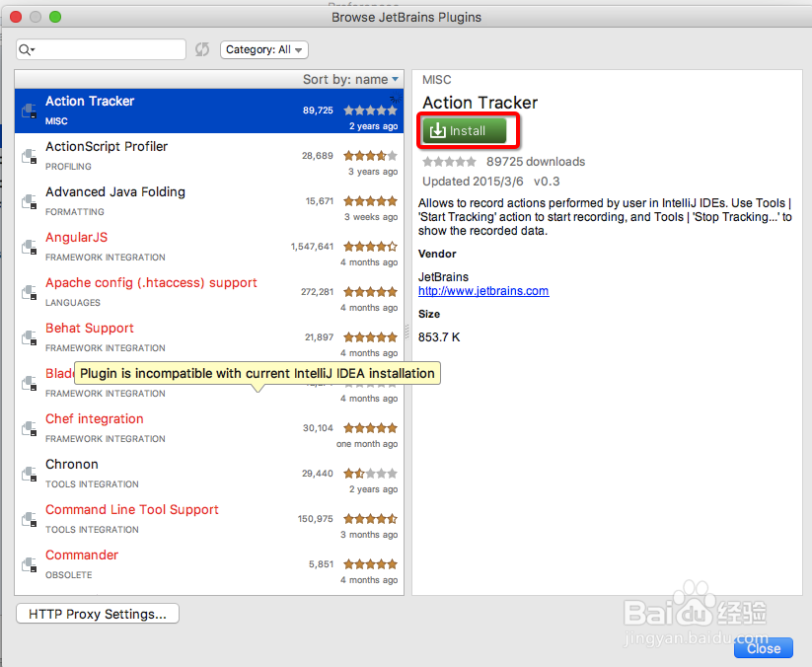
Task: Click the plugin icon beside Chronon
Action: (x=30, y=474)
